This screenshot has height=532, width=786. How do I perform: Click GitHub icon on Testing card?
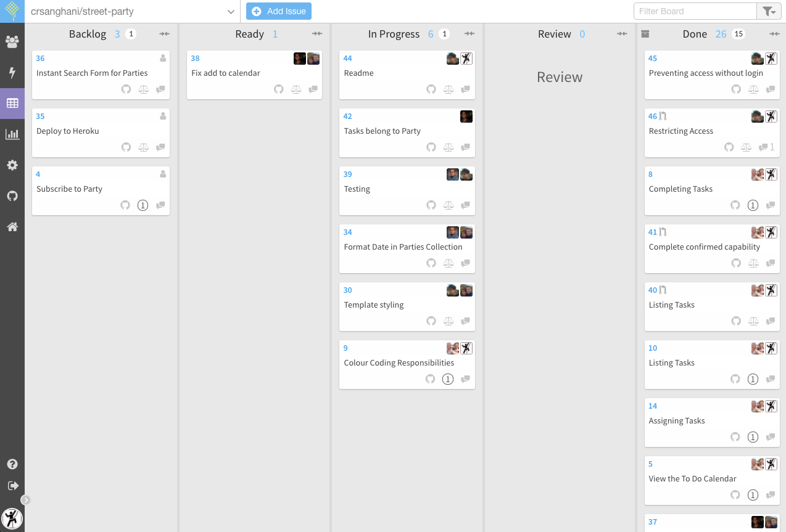tap(431, 205)
